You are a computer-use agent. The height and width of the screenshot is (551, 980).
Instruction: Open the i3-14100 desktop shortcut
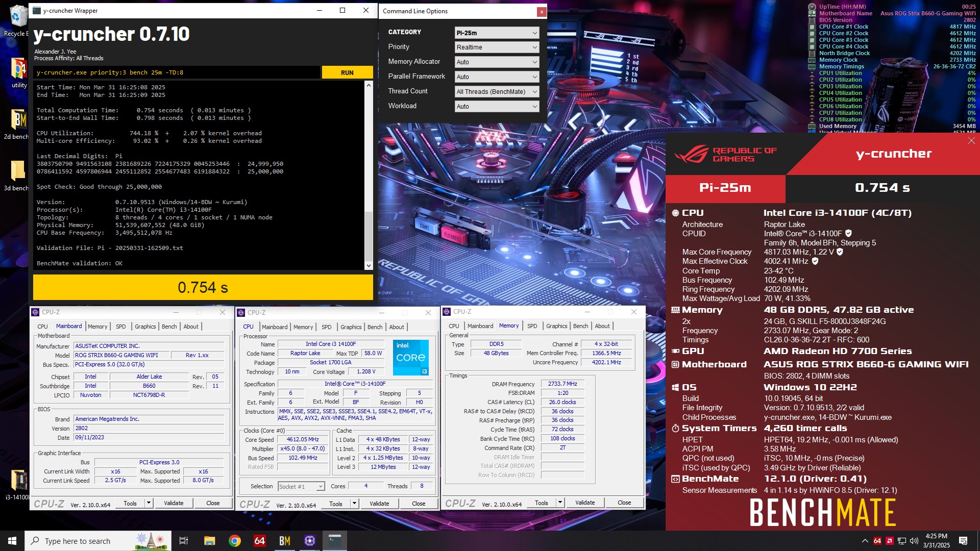18,484
